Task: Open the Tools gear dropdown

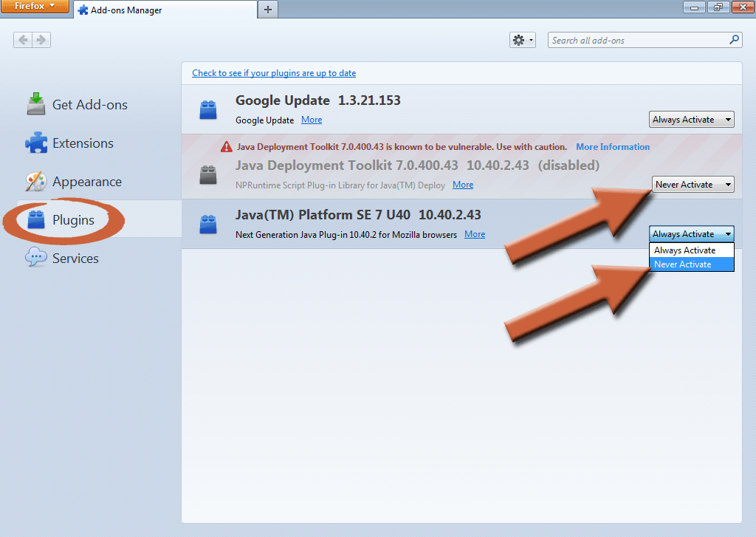Action: [x=522, y=40]
